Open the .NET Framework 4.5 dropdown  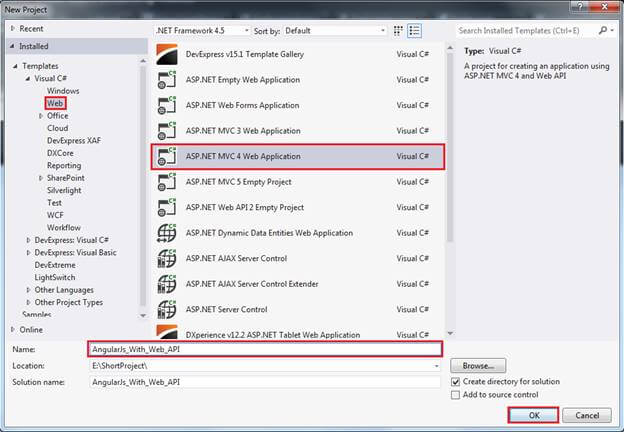202,31
